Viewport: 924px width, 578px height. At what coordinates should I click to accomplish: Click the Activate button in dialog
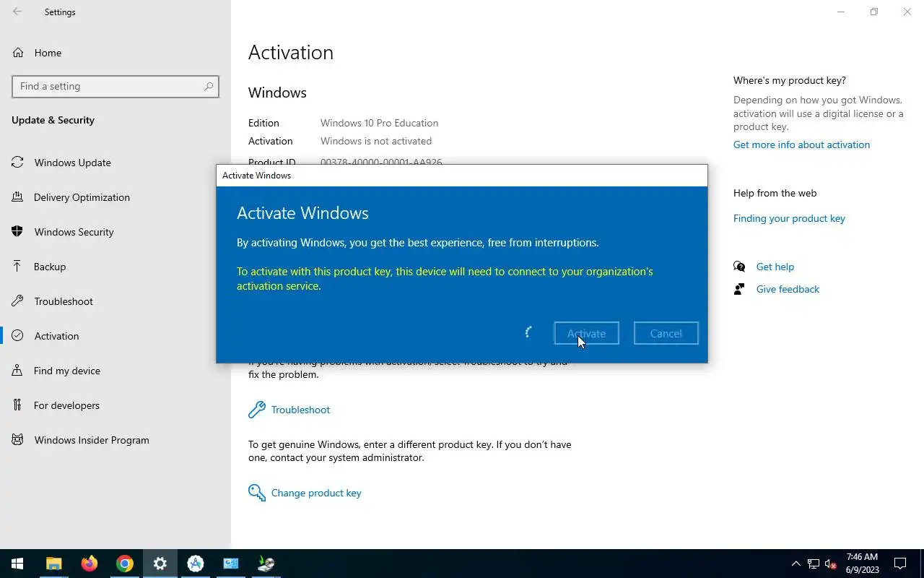pyautogui.click(x=586, y=333)
